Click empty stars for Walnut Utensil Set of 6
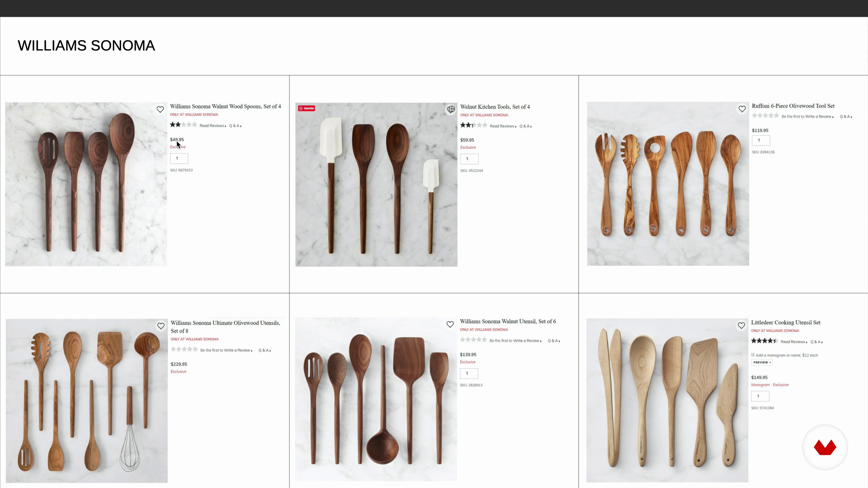The width and height of the screenshot is (868, 488). [473, 340]
